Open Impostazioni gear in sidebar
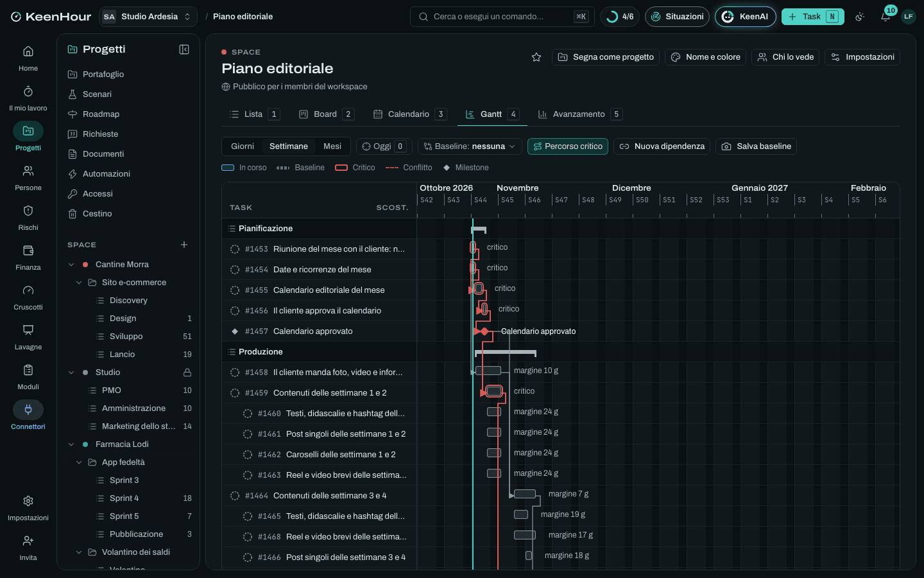The image size is (924, 578). click(x=28, y=508)
